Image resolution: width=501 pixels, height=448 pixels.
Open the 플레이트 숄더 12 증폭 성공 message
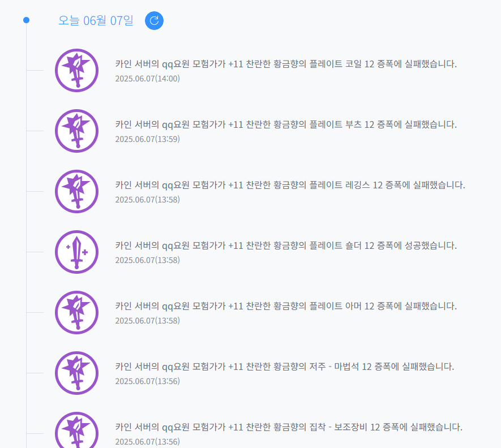click(x=286, y=245)
